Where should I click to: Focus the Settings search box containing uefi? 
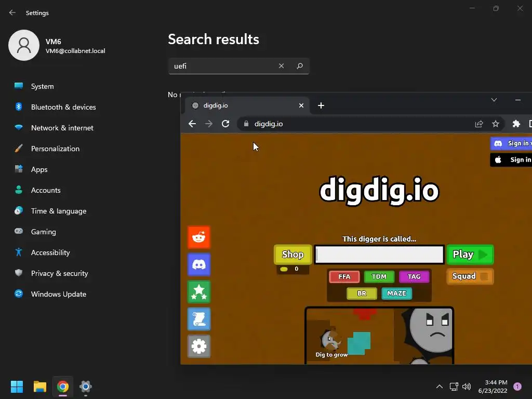pyautogui.click(x=238, y=66)
